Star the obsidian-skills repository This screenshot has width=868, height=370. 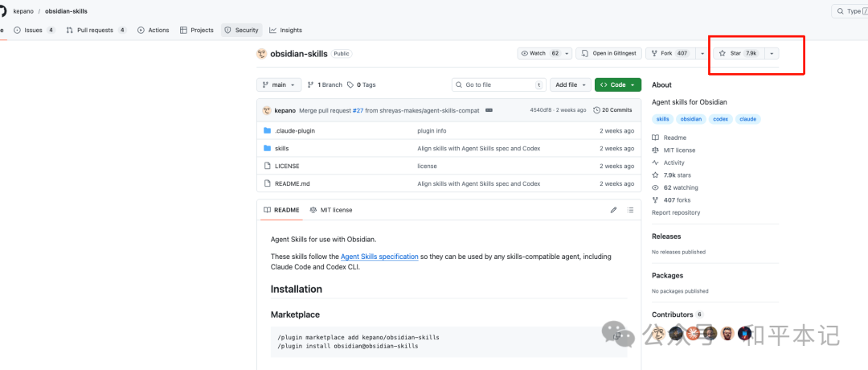(739, 54)
